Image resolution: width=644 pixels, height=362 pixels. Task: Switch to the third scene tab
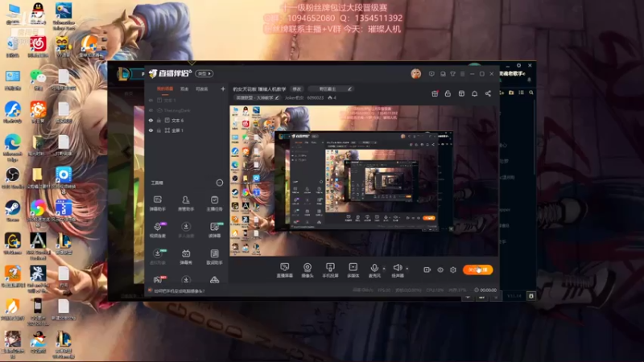pyautogui.click(x=202, y=89)
